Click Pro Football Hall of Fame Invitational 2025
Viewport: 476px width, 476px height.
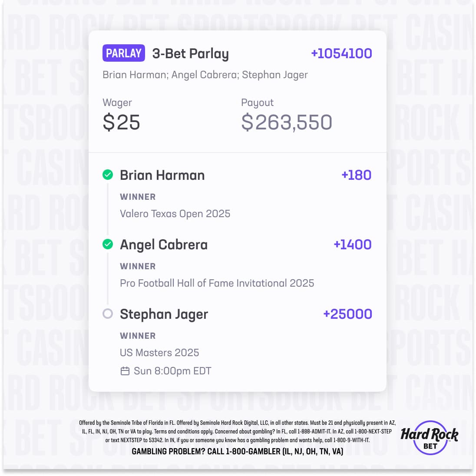tap(217, 283)
